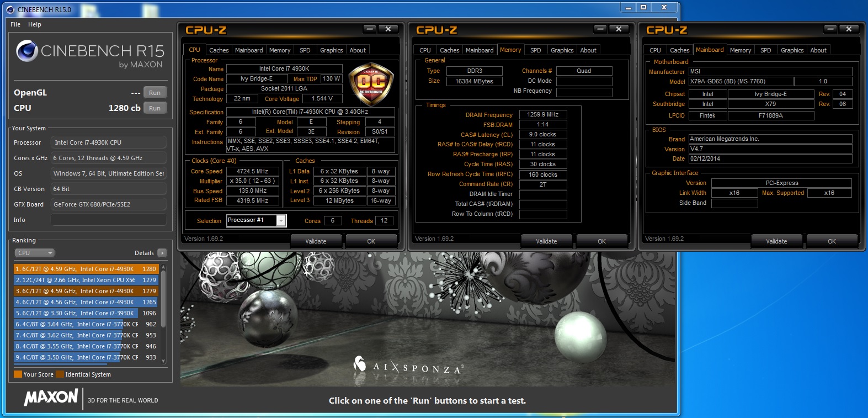868x418 pixels.
Task: Click the mainboard Model field X79A-GD65 (8D)
Action: pyautogui.click(x=741, y=81)
